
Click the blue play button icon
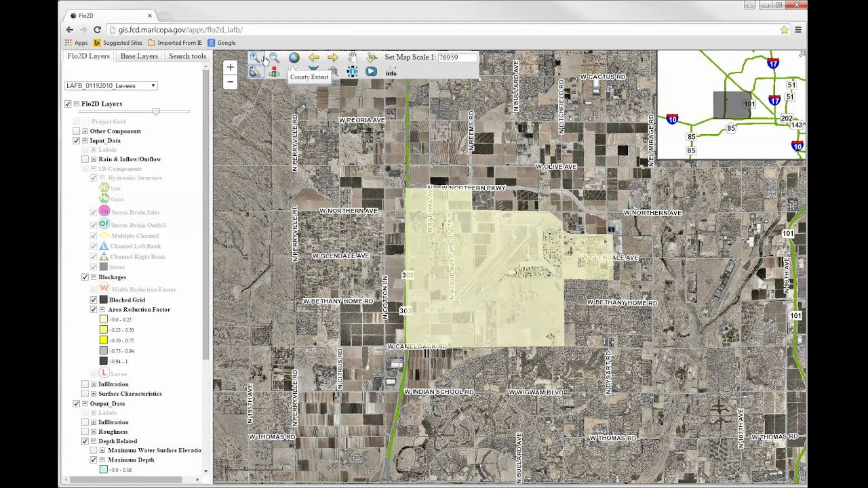(372, 71)
